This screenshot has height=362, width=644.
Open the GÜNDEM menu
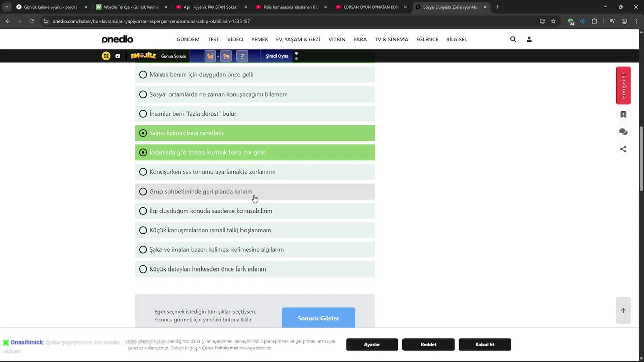point(188,39)
